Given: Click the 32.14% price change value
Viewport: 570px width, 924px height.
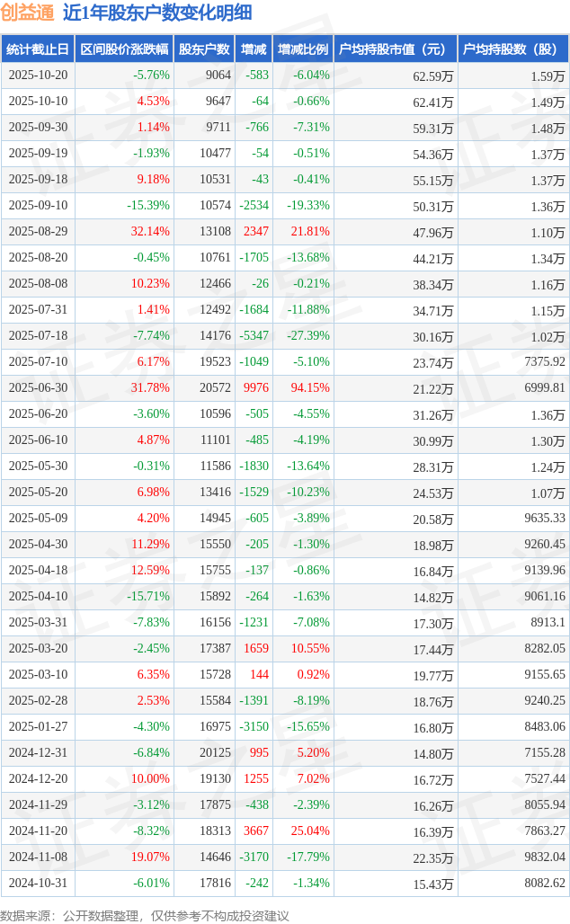Looking at the screenshot, I should tap(150, 232).
